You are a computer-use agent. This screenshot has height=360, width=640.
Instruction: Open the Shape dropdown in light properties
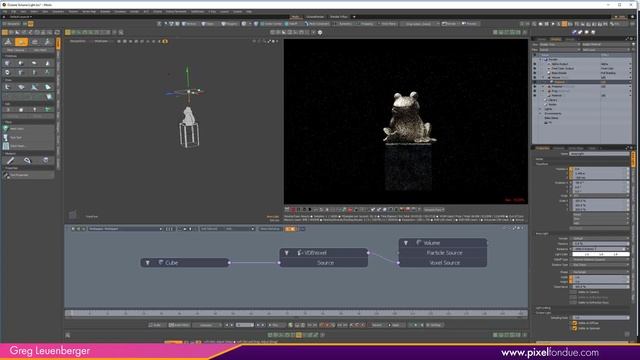pos(601,272)
